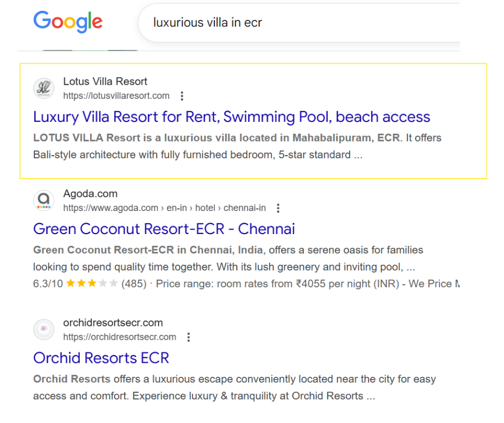Click the Agoda.com site name
Screen dimensions: 504x423
[90, 194]
